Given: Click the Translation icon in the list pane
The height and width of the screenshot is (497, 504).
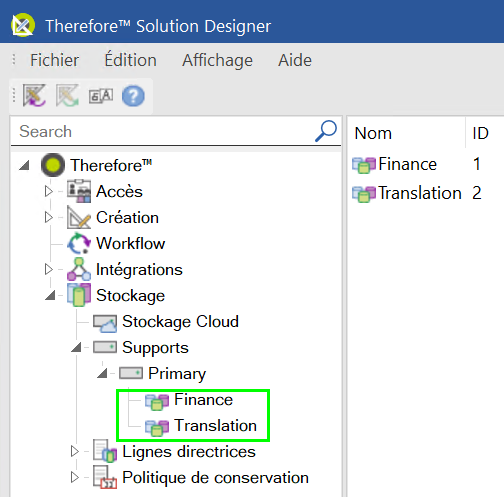Looking at the screenshot, I should pyautogui.click(x=364, y=194).
